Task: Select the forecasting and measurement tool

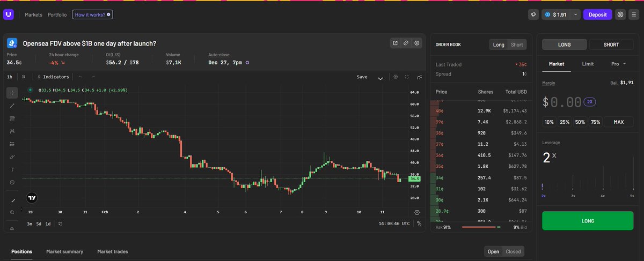Action: click(x=12, y=144)
